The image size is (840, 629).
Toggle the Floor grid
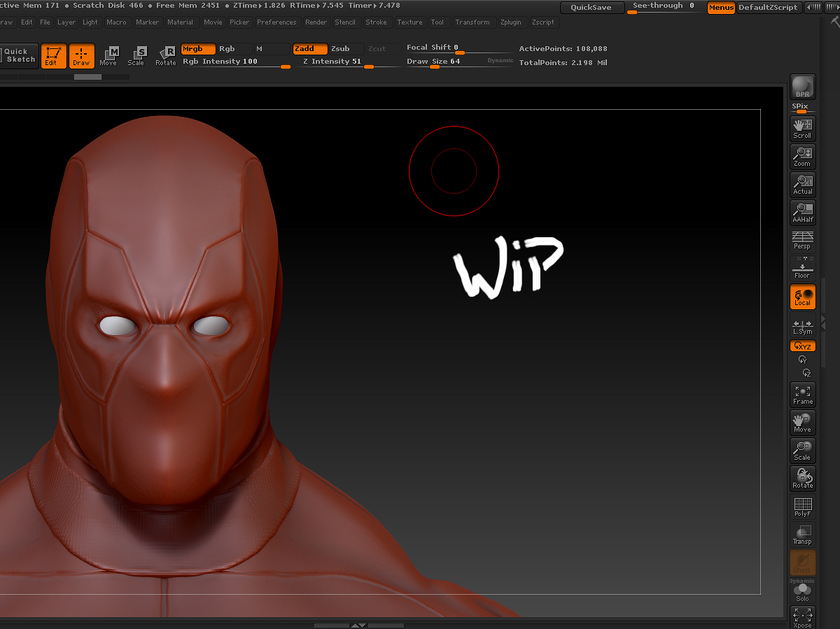point(802,269)
